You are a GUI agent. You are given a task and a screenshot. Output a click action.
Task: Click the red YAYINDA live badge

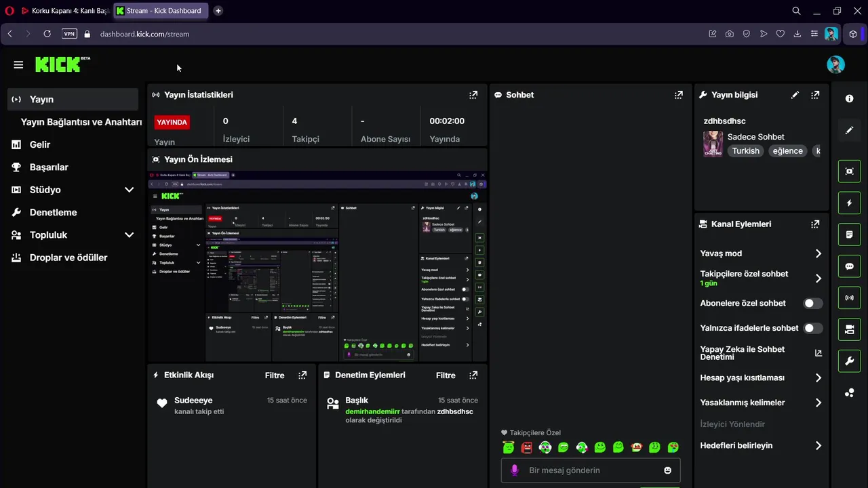coord(172,122)
